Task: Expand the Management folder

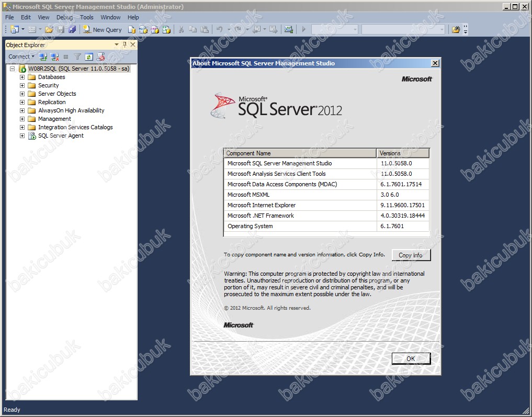Action: [x=22, y=119]
